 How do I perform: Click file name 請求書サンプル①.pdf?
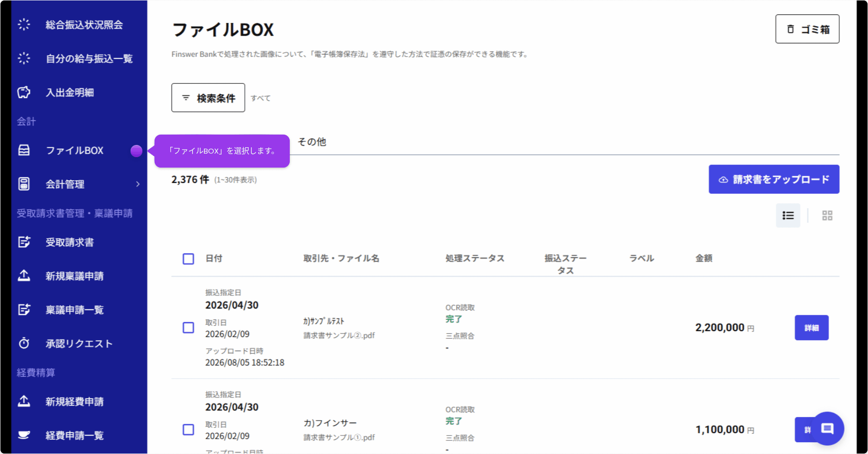[x=339, y=437]
